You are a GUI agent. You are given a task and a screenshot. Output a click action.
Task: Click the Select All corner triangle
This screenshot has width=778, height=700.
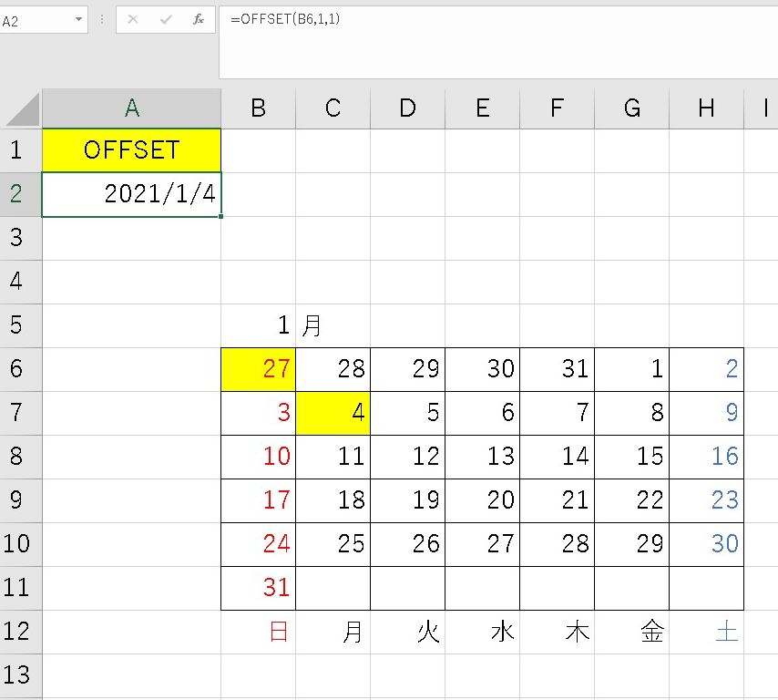tap(22, 109)
